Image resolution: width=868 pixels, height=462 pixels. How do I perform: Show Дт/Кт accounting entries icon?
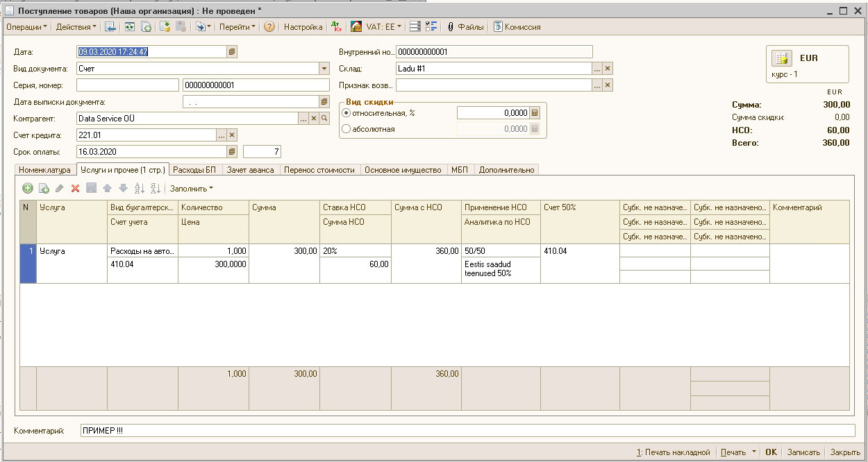(337, 27)
